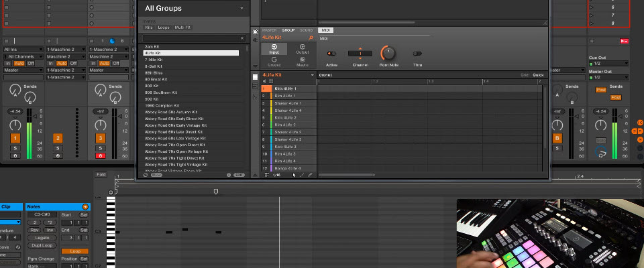Switch to the MASTER tab
Screen dimensions: 644x268
pos(269,30)
